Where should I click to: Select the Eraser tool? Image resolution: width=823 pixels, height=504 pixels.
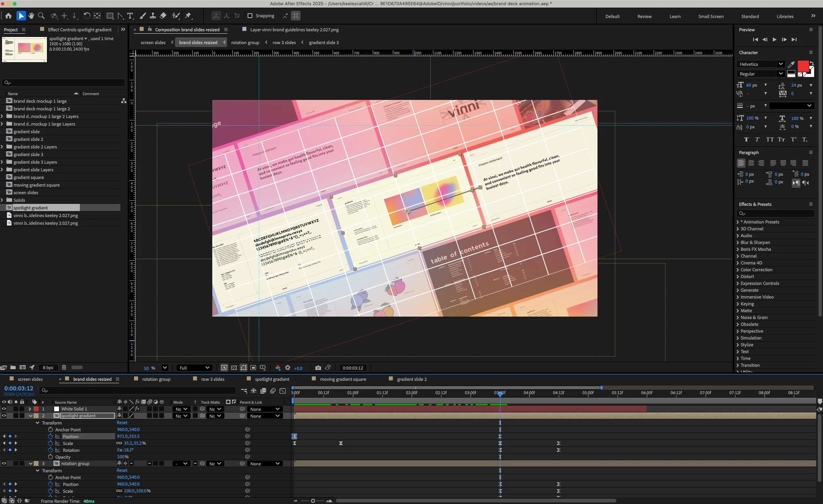tap(163, 16)
